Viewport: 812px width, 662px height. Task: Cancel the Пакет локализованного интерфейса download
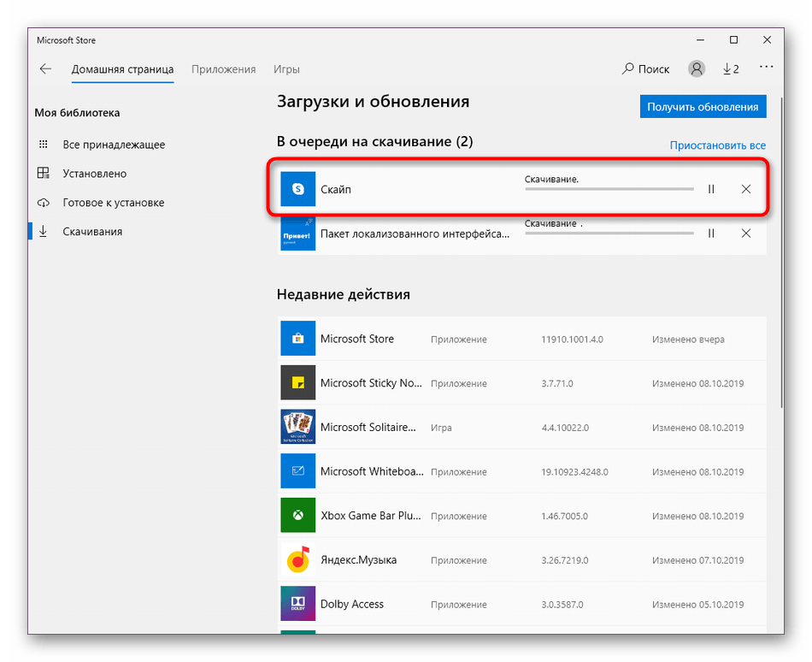coord(745,233)
